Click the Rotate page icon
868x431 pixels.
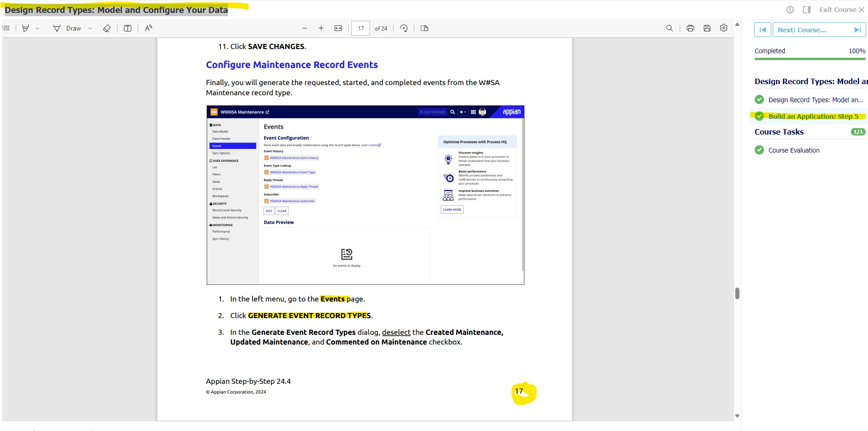(x=404, y=28)
